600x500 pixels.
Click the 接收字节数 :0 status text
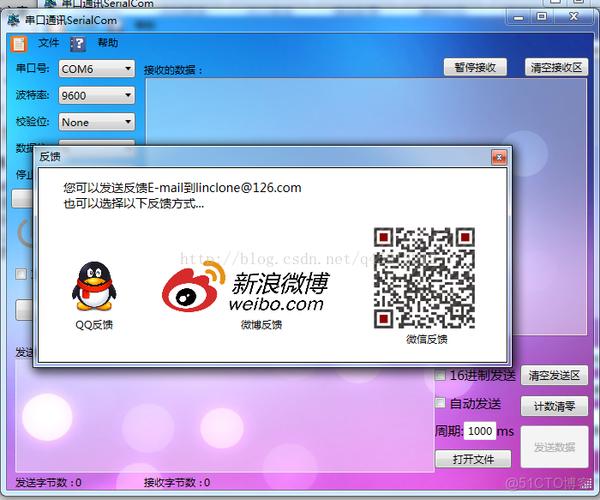pos(177,482)
